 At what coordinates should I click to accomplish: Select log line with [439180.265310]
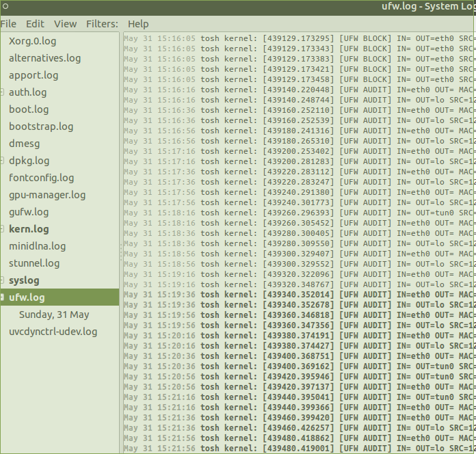pyautogui.click(x=300, y=141)
